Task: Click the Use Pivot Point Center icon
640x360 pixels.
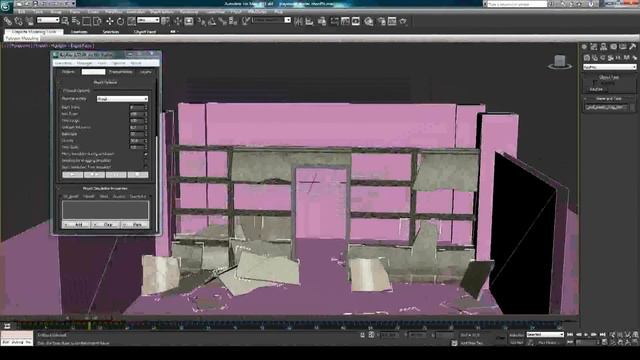Action: [x=166, y=21]
